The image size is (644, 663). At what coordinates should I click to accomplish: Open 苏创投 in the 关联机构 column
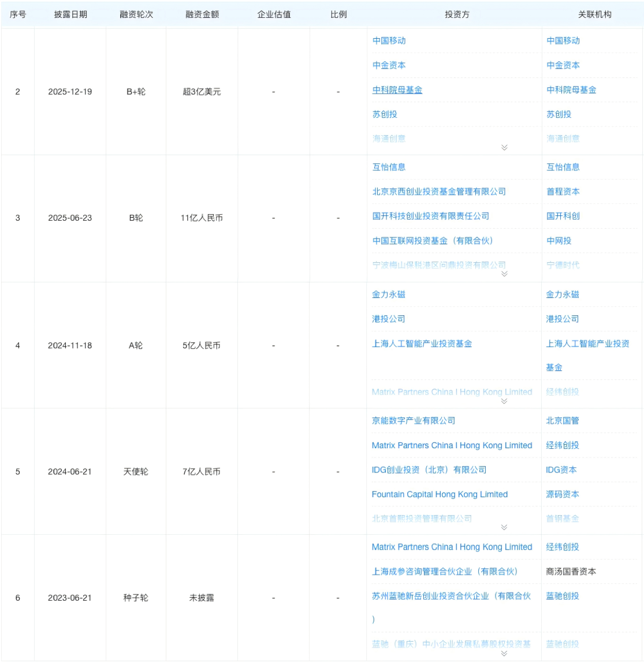point(559,114)
